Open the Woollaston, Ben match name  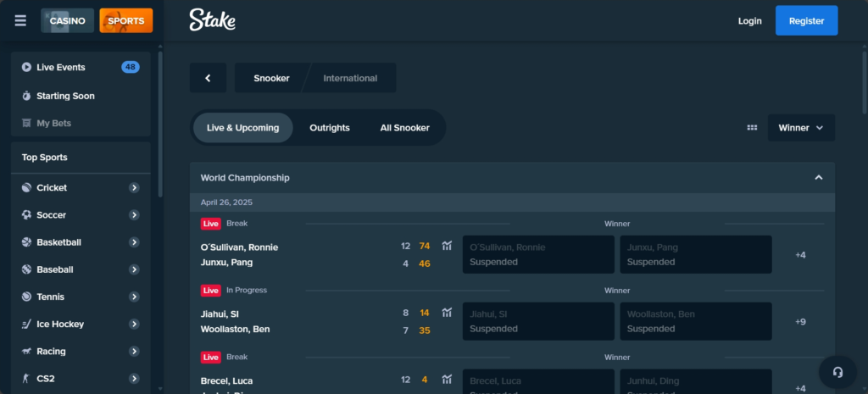click(236, 330)
